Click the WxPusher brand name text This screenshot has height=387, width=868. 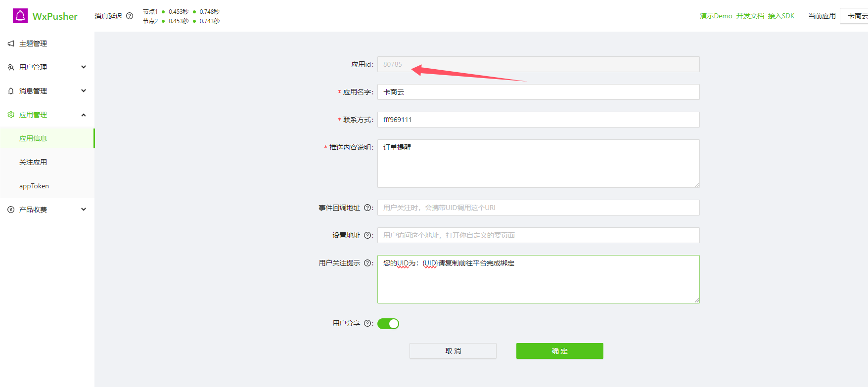tap(55, 16)
